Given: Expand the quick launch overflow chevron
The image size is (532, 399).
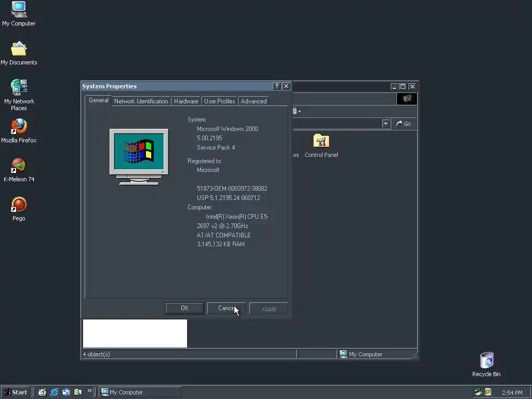Looking at the screenshot, I should pos(89,391).
